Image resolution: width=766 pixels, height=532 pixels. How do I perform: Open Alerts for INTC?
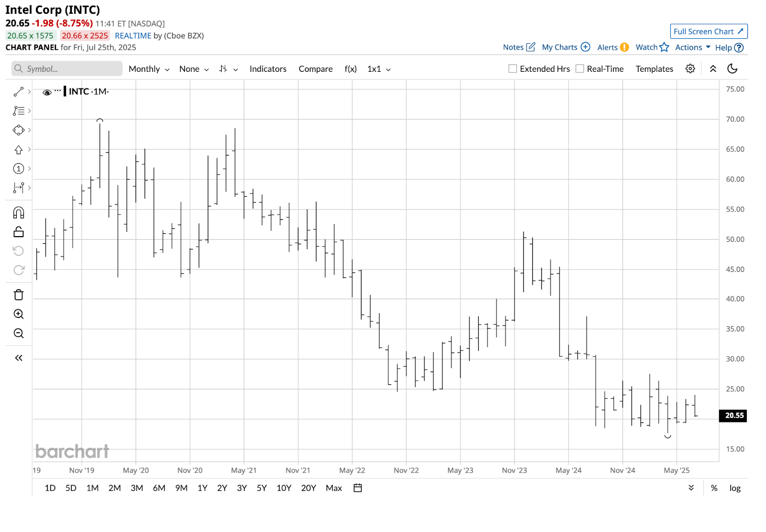613,47
